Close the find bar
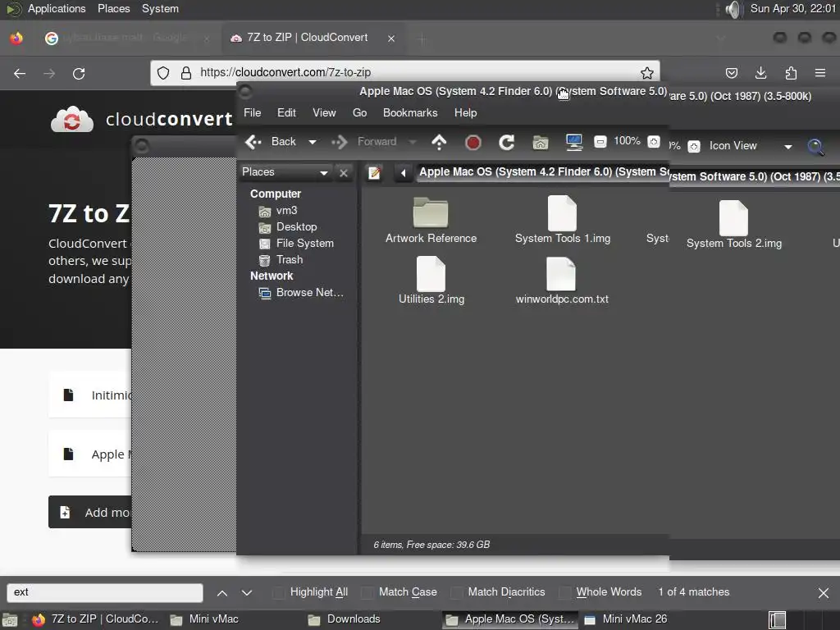Screen dimensions: 840x630 (824, 593)
